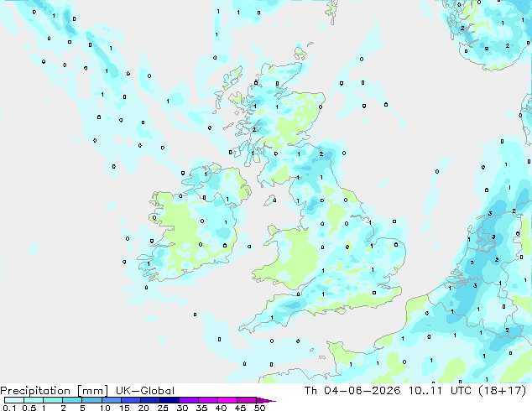Click the 0.1–0.5 mm legend color swatch

(14, 400)
